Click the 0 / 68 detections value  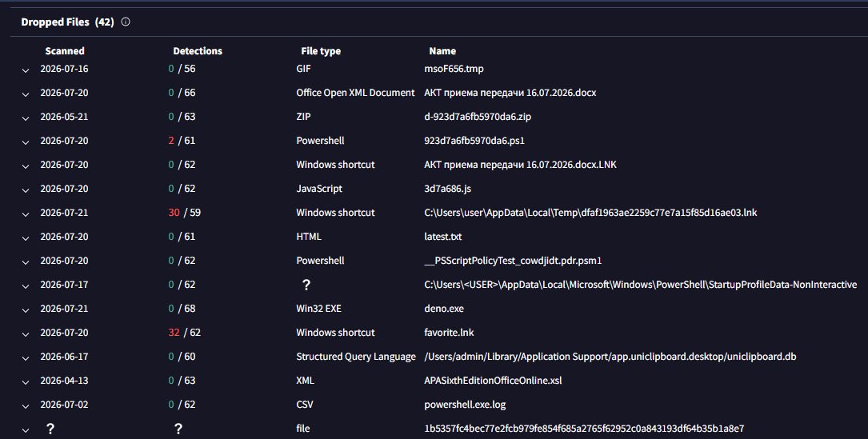click(x=182, y=309)
